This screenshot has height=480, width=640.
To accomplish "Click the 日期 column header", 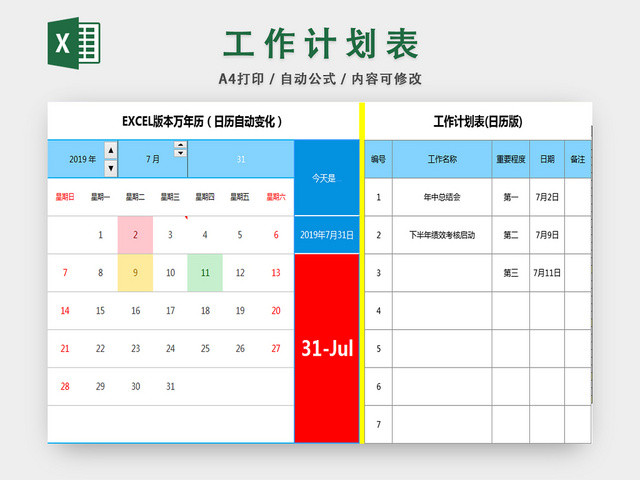I will (547, 159).
